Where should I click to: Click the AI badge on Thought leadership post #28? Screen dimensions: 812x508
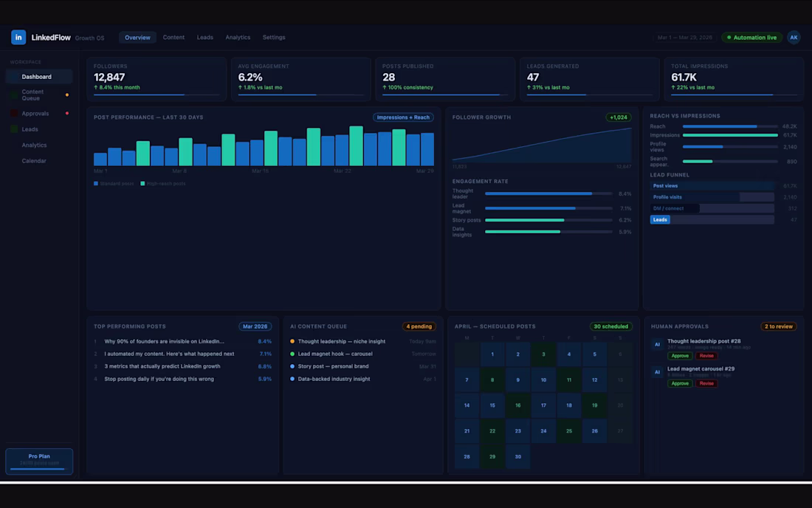pos(658,345)
